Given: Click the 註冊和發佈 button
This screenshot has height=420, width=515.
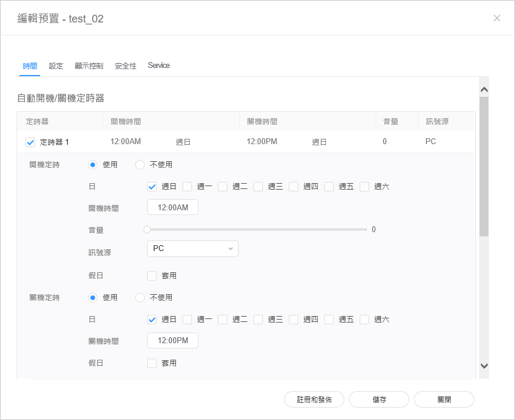Looking at the screenshot, I should [x=314, y=399].
